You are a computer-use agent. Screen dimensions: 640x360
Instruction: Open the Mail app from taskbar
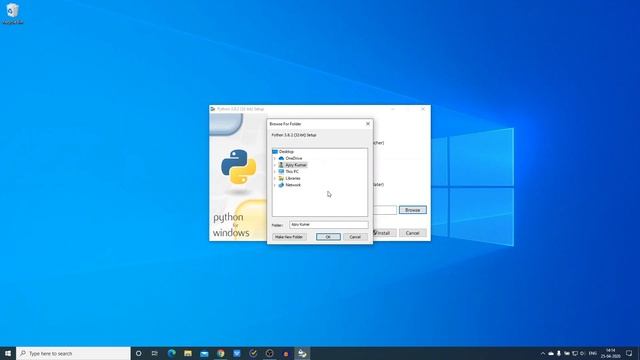(x=204, y=353)
